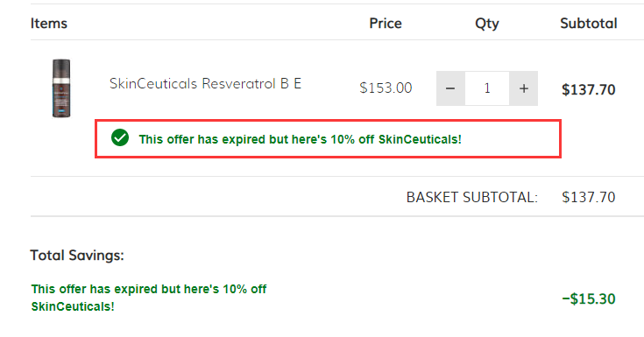
Task: Click the Qty column header
Action: tap(487, 24)
